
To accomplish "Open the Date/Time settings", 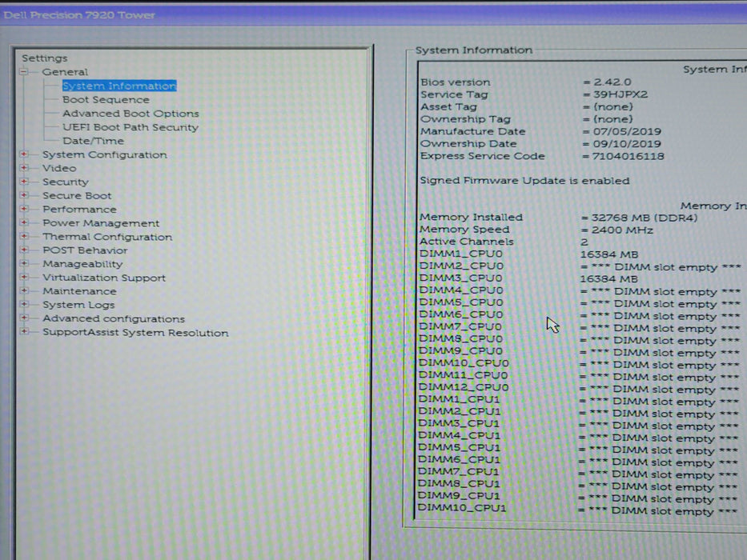I will tap(93, 141).
